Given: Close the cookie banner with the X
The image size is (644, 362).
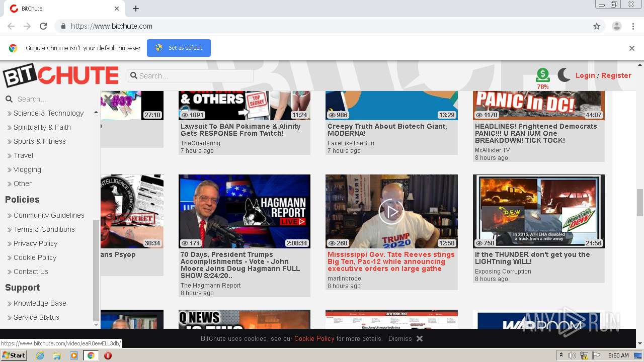Looking at the screenshot, I should click(x=420, y=339).
